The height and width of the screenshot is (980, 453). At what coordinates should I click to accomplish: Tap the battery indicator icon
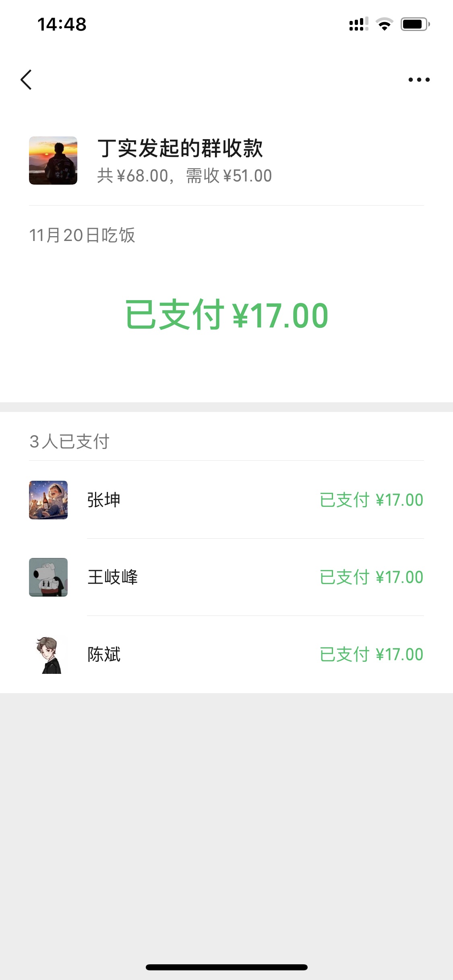coord(415,24)
